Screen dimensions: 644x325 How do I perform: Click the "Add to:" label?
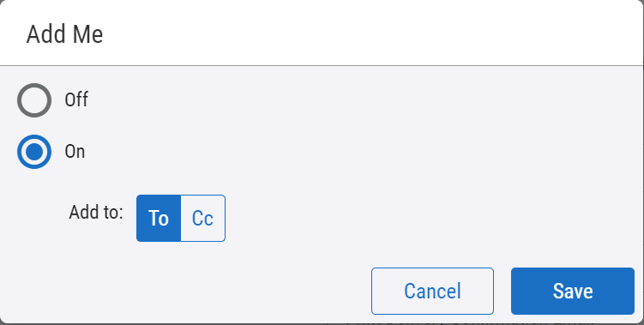click(x=96, y=213)
